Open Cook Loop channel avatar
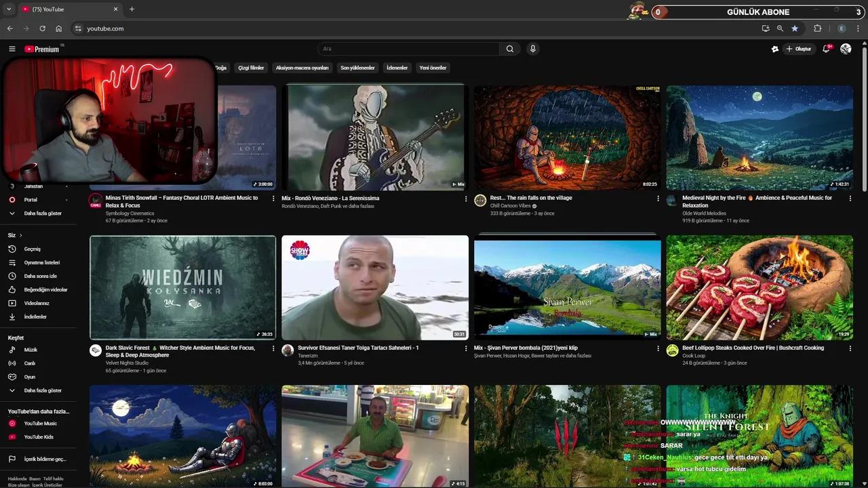 [x=672, y=350]
